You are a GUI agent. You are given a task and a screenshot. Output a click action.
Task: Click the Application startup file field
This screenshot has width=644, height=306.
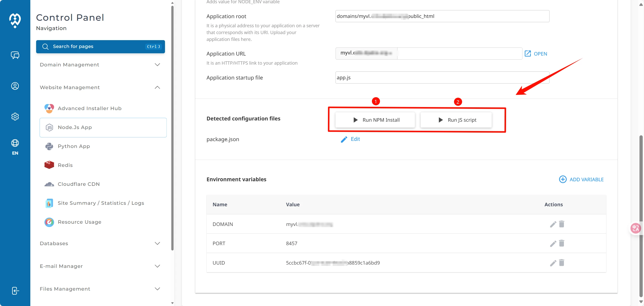[x=442, y=78]
